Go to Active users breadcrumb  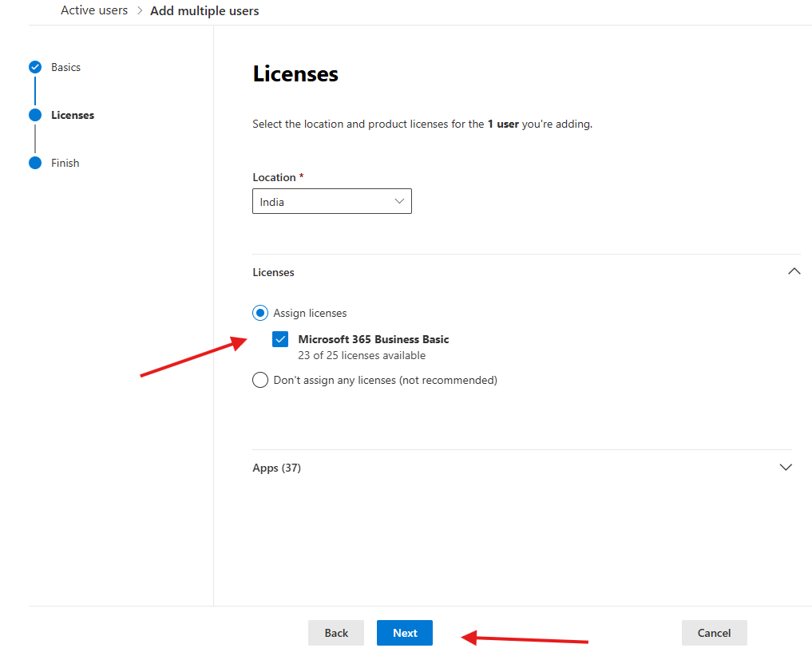pos(94,10)
